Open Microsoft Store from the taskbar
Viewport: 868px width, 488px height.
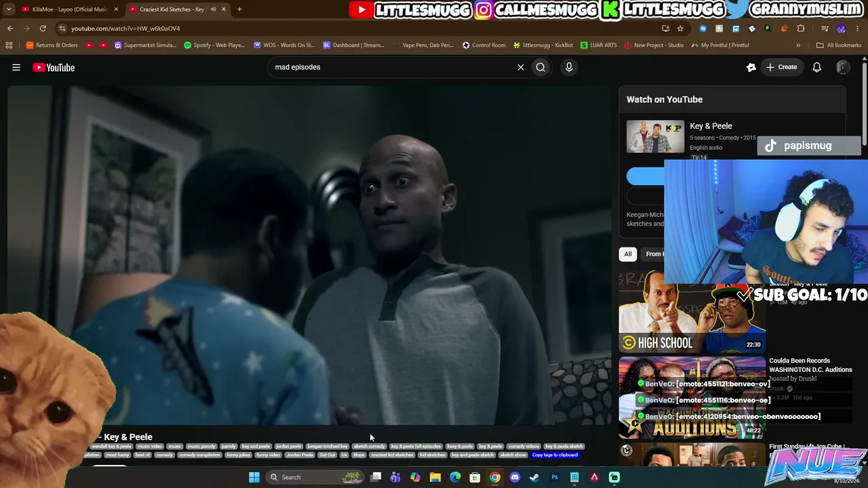pos(475,477)
